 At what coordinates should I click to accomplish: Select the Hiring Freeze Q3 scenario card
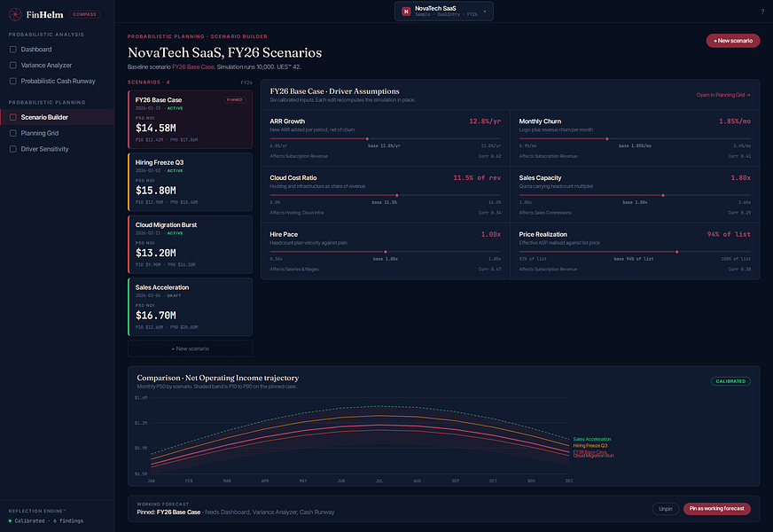coord(191,182)
